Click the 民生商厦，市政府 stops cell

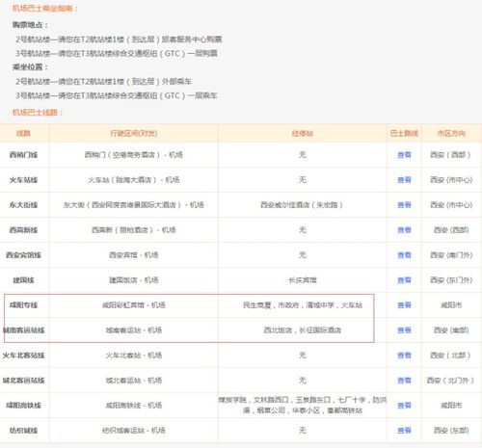point(303,305)
